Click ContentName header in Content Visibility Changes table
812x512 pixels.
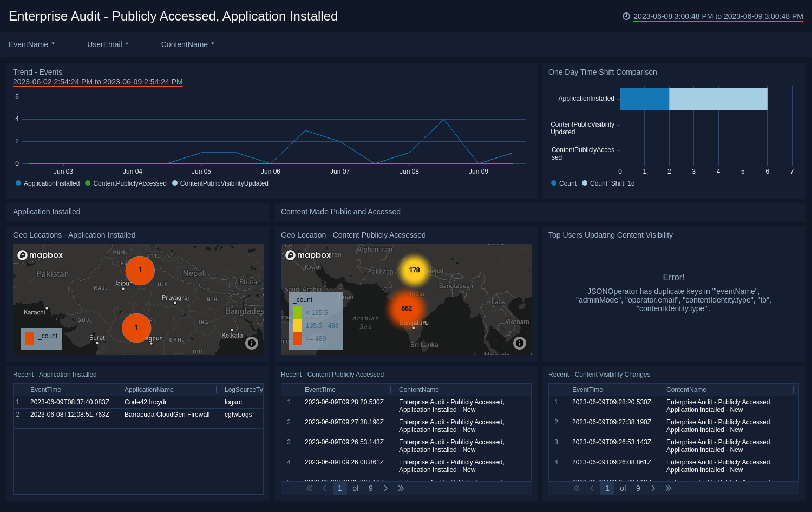[x=686, y=390]
